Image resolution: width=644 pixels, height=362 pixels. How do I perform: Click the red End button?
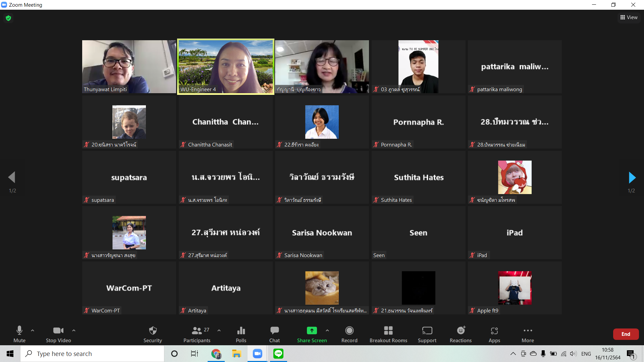click(626, 334)
